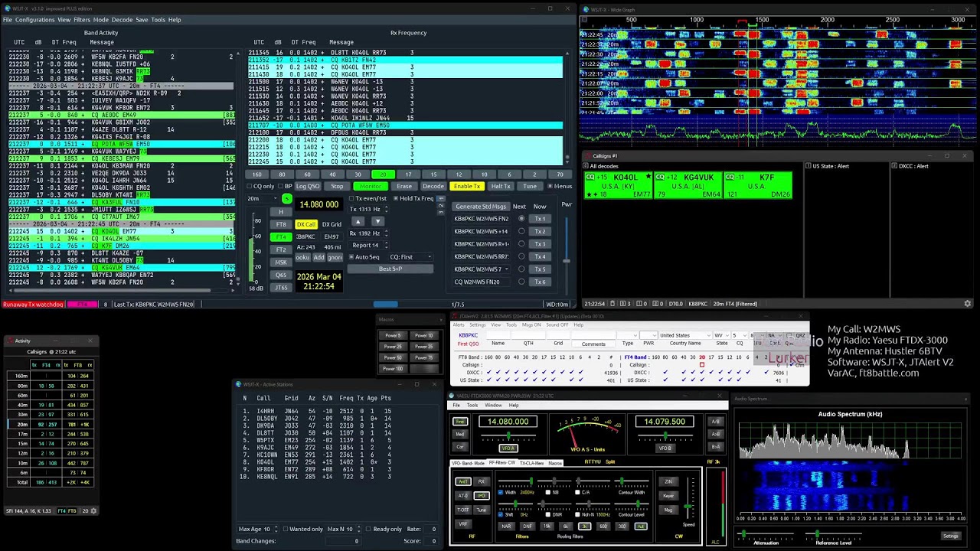Select the 3k roofing filter button

pyautogui.click(x=584, y=527)
